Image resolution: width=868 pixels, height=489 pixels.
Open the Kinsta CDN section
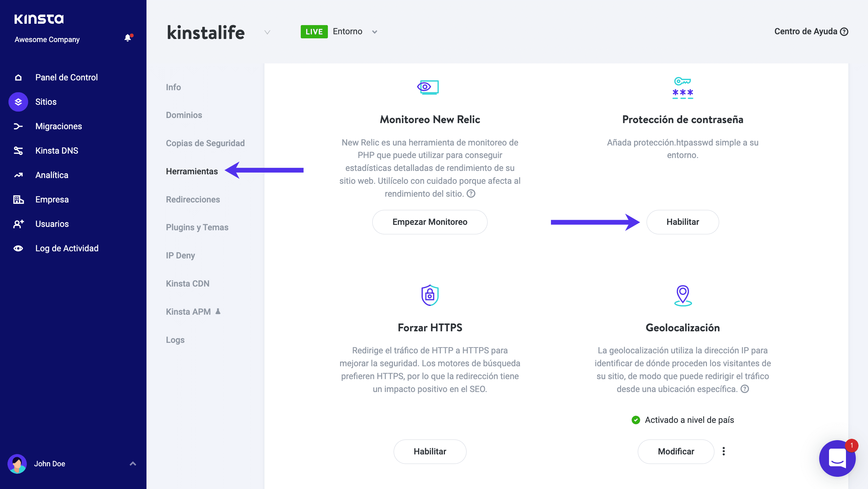coord(188,283)
